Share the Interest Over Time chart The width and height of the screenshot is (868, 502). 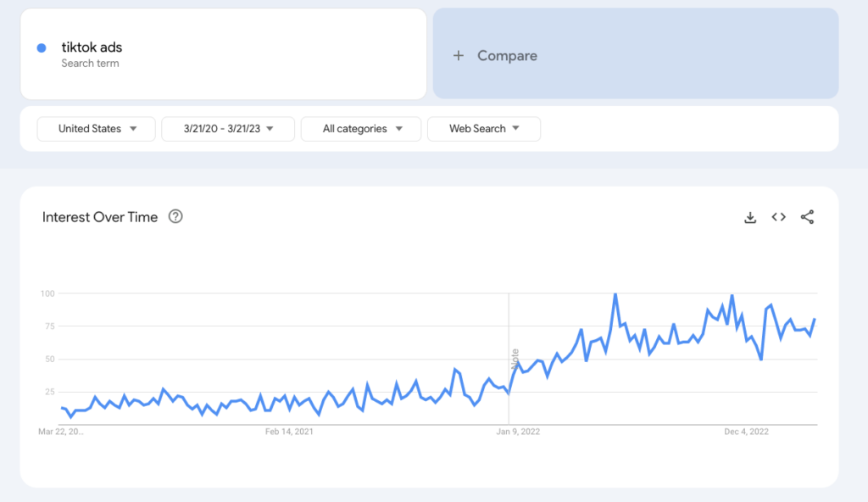coord(807,217)
